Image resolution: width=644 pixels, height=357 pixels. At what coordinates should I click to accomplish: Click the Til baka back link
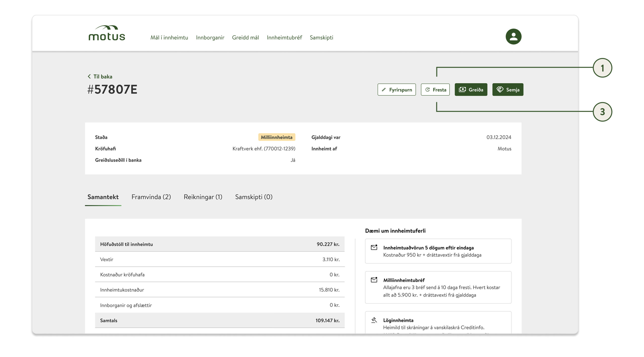pos(103,77)
